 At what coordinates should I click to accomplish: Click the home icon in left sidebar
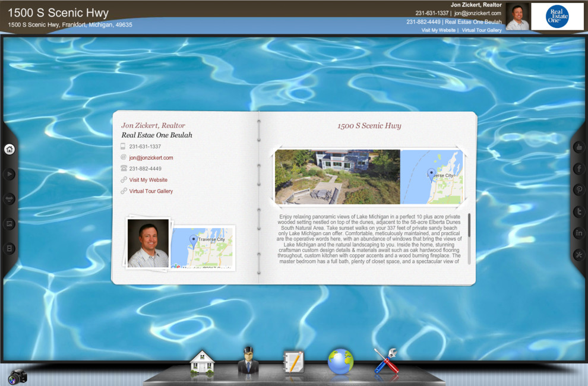10,149
